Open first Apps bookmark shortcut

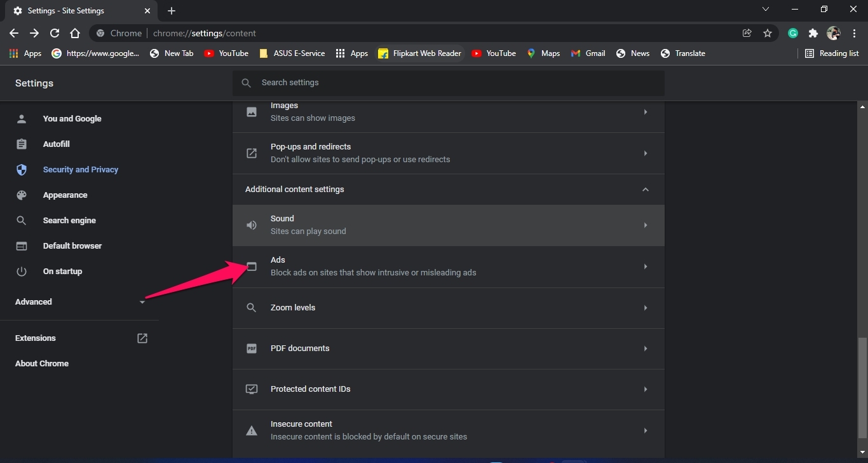click(x=25, y=53)
